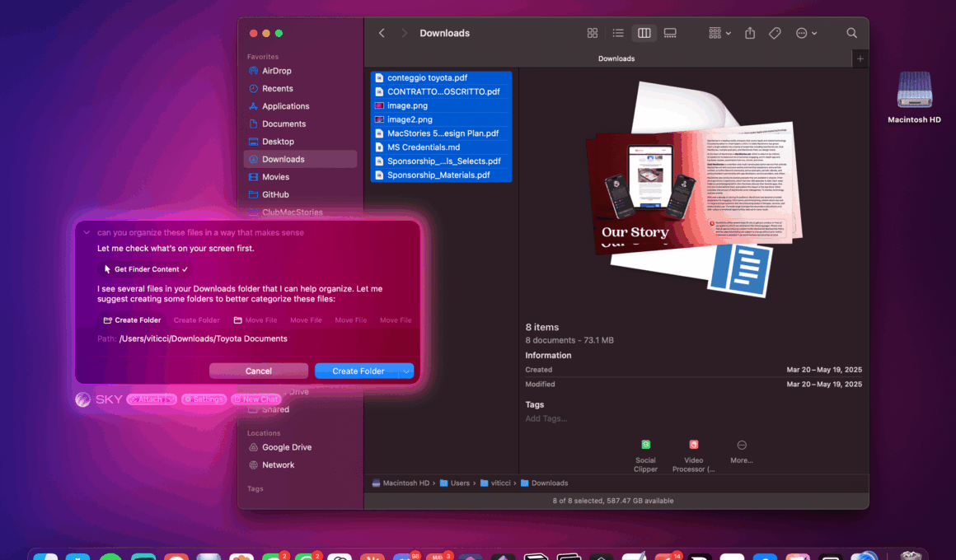This screenshot has width=956, height=560.
Task: Select the Move File step with folder icon
Action: click(255, 320)
